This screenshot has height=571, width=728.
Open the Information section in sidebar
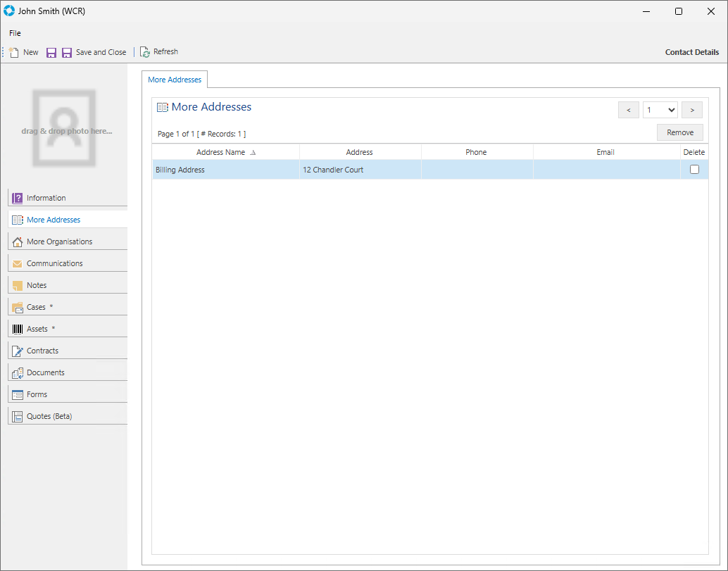(46, 198)
